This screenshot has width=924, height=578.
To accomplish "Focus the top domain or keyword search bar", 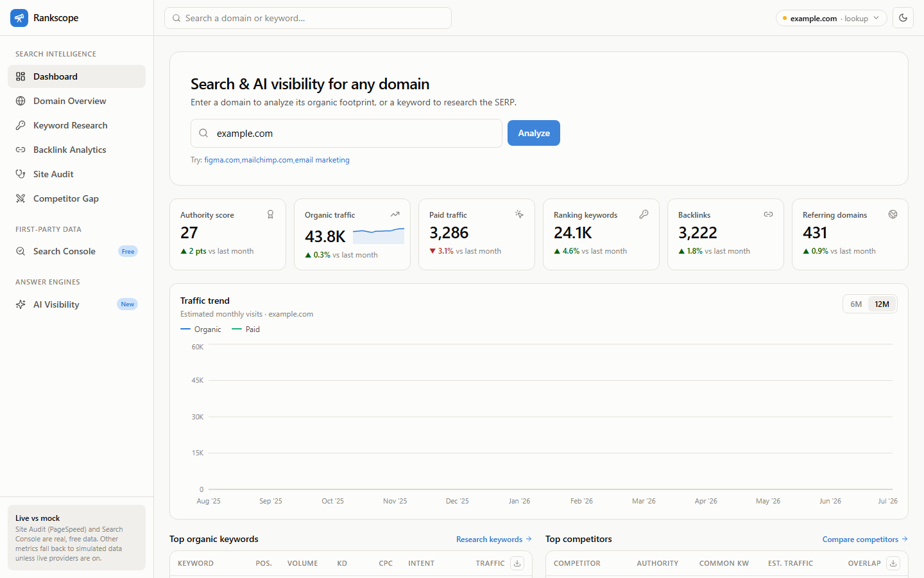I will coord(308,18).
